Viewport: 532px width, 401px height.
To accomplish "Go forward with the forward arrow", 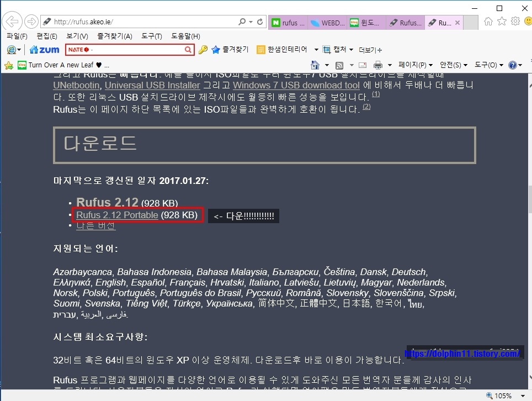I will [x=31, y=22].
